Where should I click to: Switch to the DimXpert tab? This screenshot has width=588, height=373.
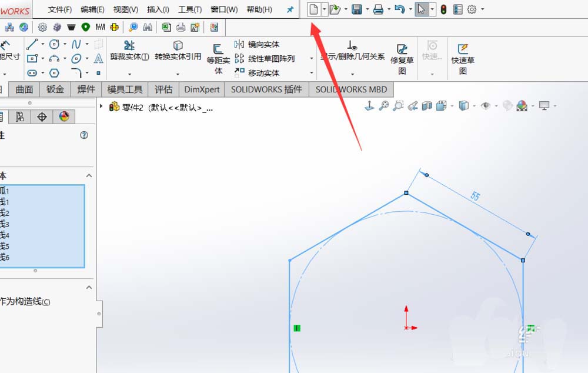point(202,89)
